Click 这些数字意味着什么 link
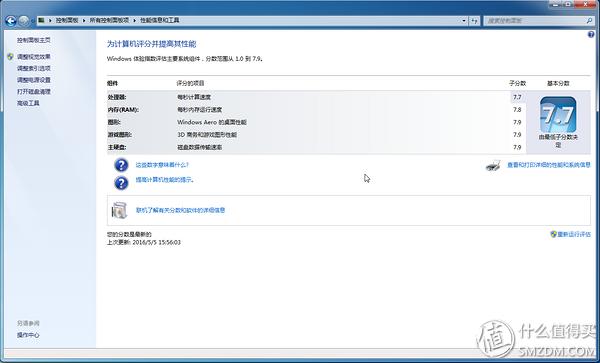The width and height of the screenshot is (600, 363). pos(162,165)
